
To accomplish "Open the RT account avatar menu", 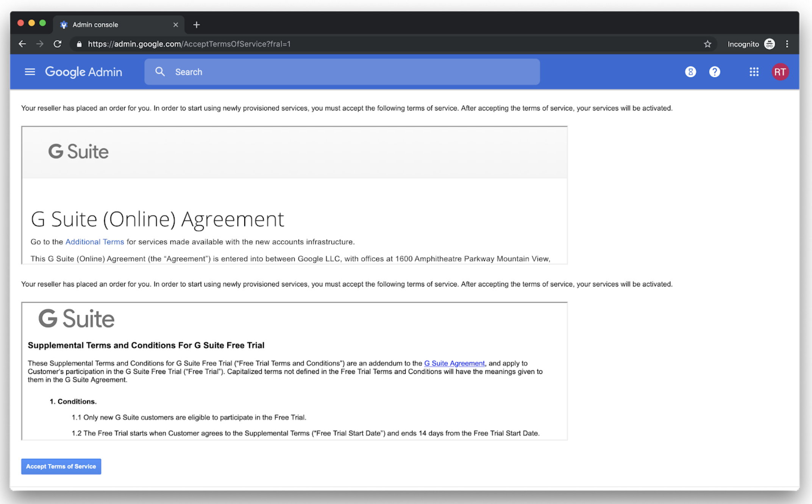I will click(780, 72).
